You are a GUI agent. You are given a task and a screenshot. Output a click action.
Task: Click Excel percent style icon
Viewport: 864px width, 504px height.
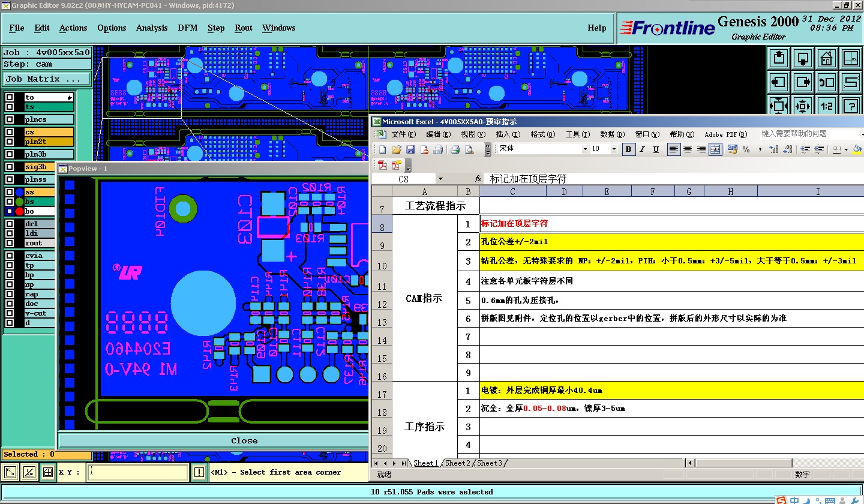(x=746, y=149)
